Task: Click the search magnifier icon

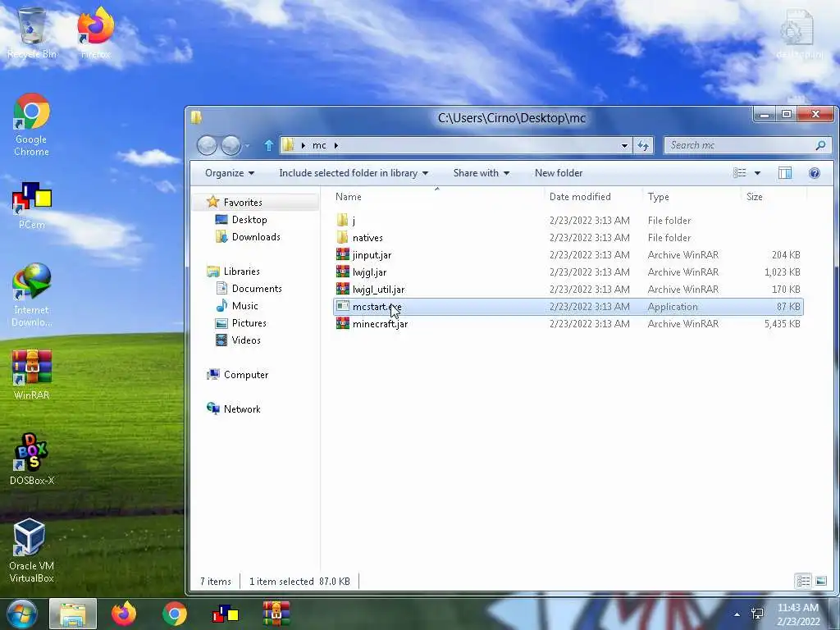Action: coord(820,145)
